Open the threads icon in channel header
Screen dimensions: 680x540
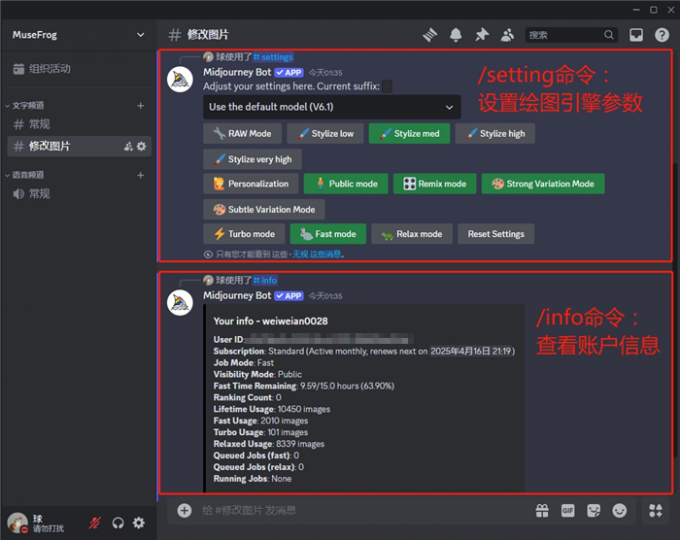pyautogui.click(x=430, y=35)
